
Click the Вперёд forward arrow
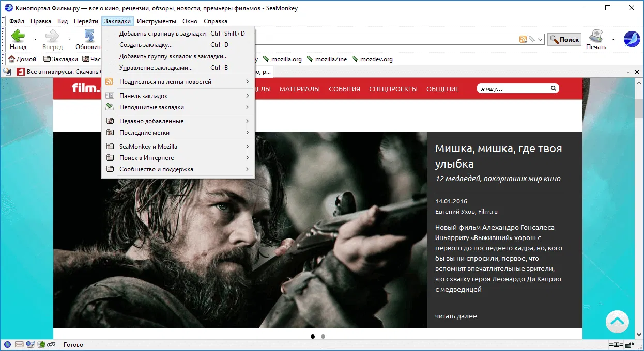52,39
